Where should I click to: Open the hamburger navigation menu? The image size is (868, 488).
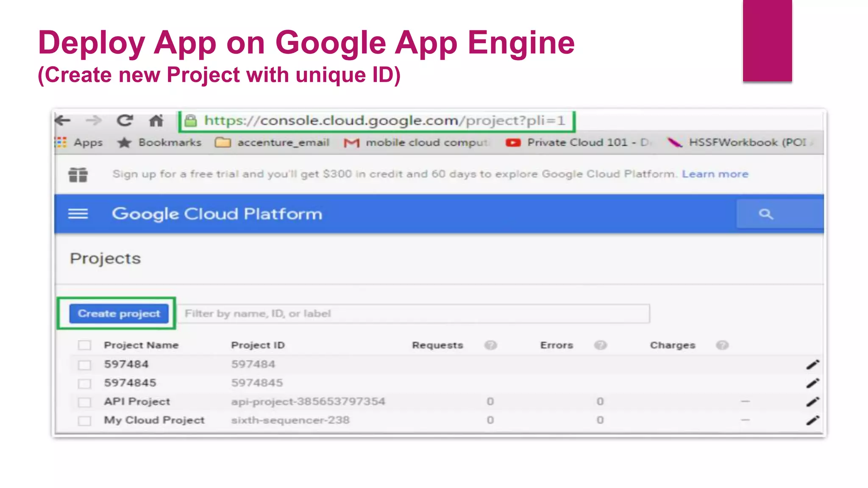(x=78, y=214)
